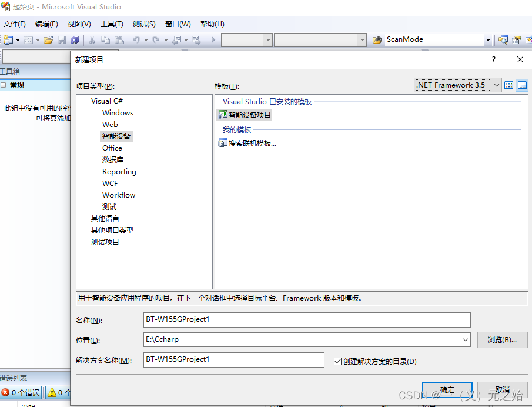Screen dimensions: 532x407
Task: Switch templates to large icons view
Action: (x=508, y=85)
